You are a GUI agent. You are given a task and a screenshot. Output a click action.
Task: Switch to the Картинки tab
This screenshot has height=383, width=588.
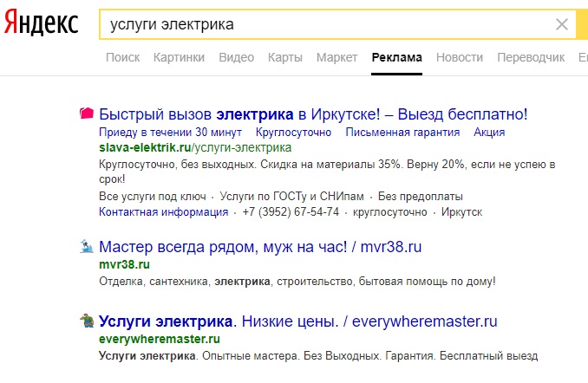click(x=179, y=57)
